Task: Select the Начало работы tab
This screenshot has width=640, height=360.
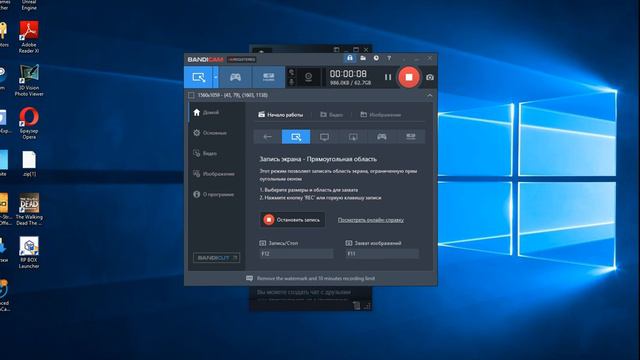Action: coord(280,115)
